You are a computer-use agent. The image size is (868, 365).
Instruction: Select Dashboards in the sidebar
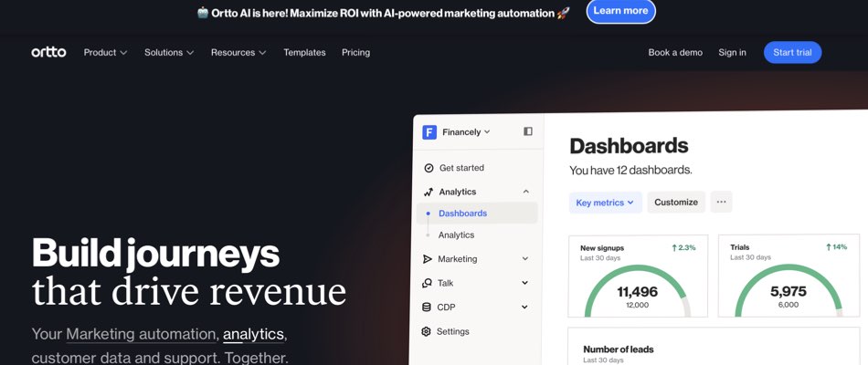tap(462, 214)
